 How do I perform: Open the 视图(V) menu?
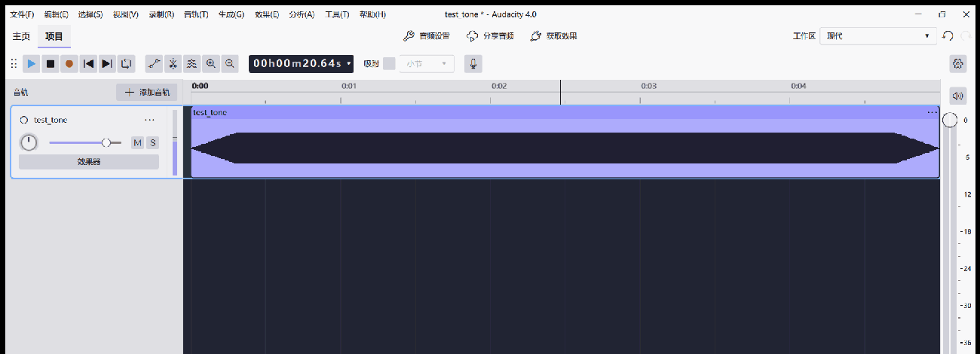tap(126, 14)
